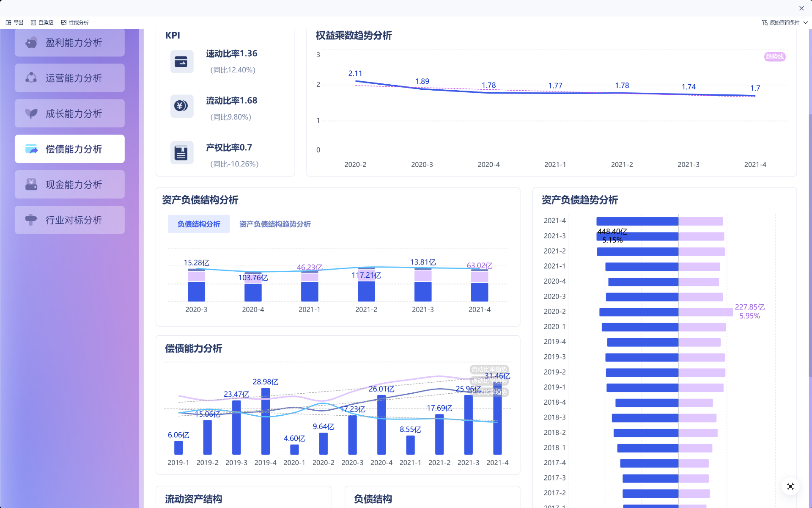Screen dimensions: 812x508
Task: Click the 流动比率 yen coin icon
Action: (181, 106)
